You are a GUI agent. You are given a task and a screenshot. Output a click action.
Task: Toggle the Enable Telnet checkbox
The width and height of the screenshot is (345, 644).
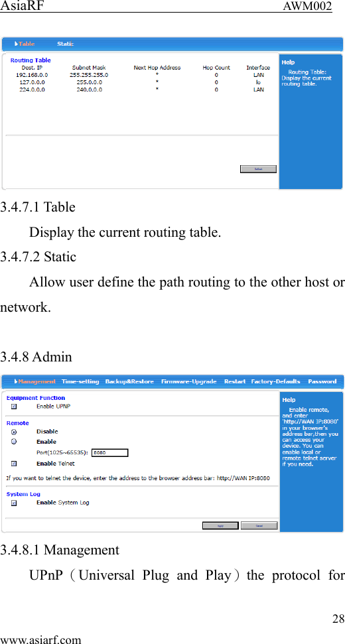point(14,464)
